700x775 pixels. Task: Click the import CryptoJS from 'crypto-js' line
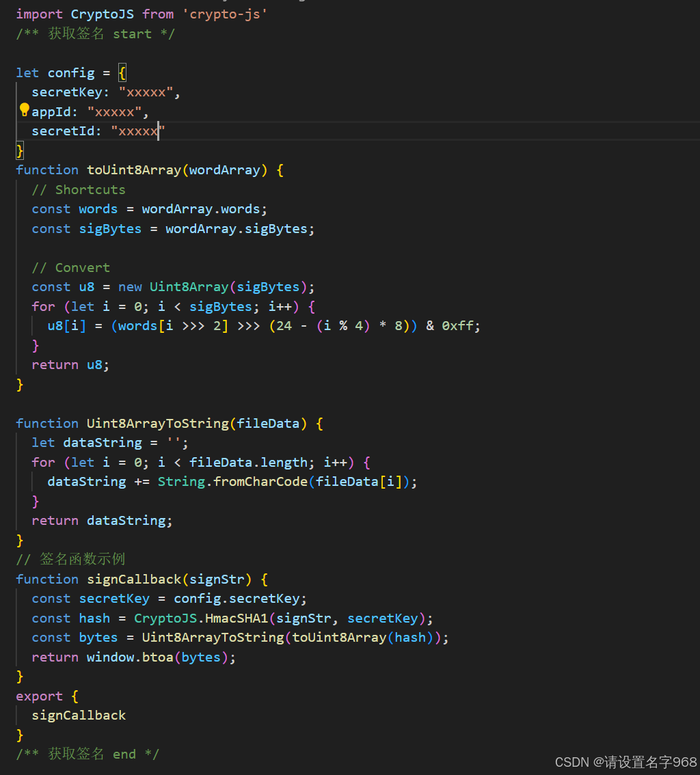[x=142, y=14]
